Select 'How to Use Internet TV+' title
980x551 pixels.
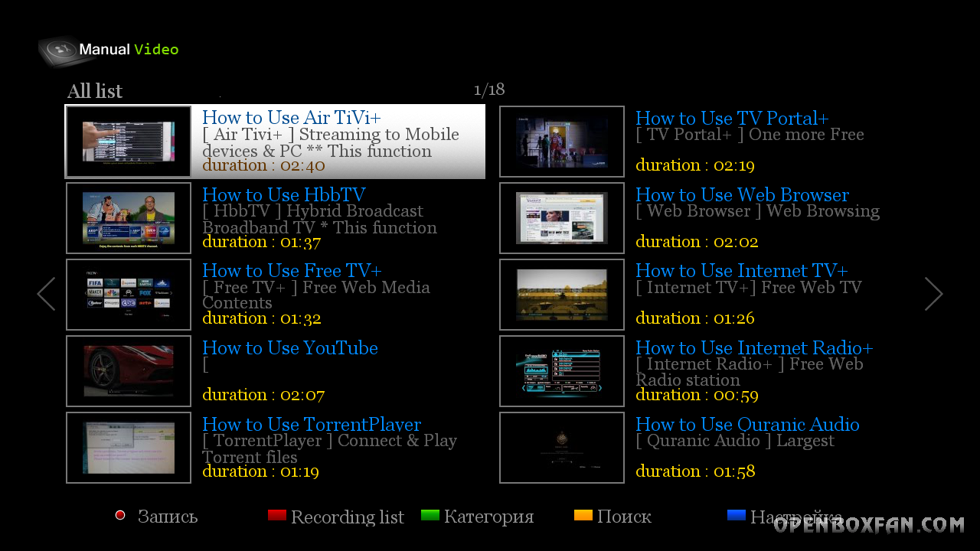742,271
